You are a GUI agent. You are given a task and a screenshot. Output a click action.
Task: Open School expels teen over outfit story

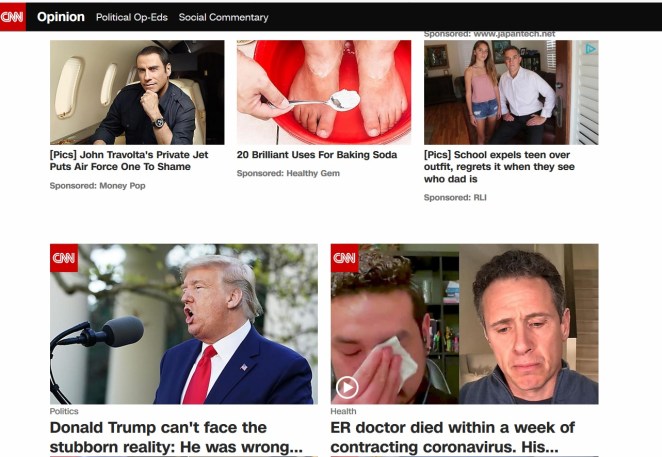(499, 167)
